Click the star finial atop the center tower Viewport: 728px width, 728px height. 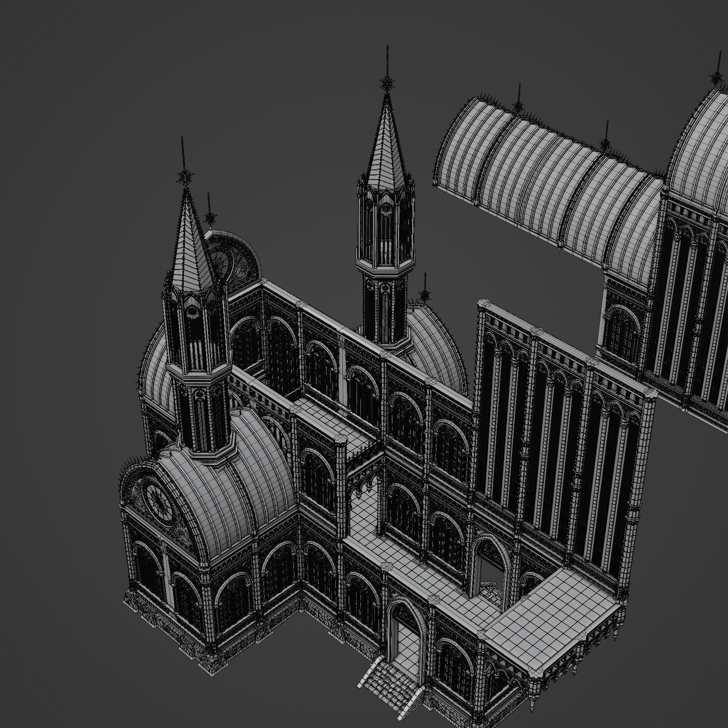click(x=387, y=83)
